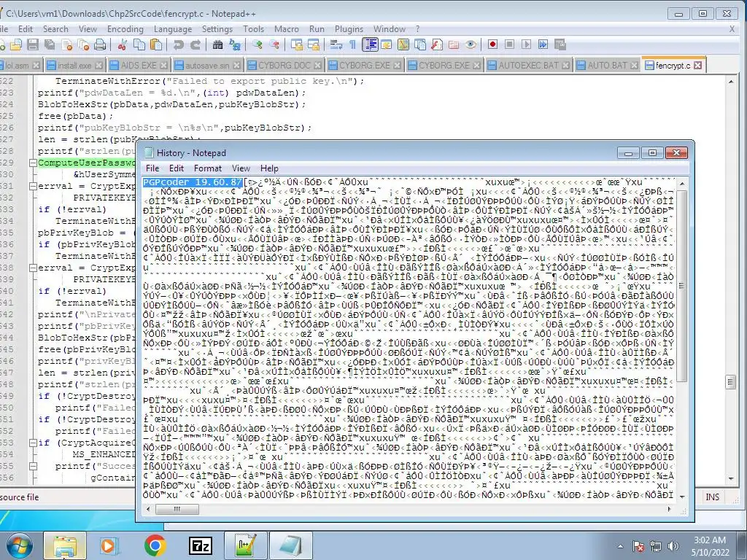Zoom out using the toolbar icon
747x560 pixels.
[274, 44]
